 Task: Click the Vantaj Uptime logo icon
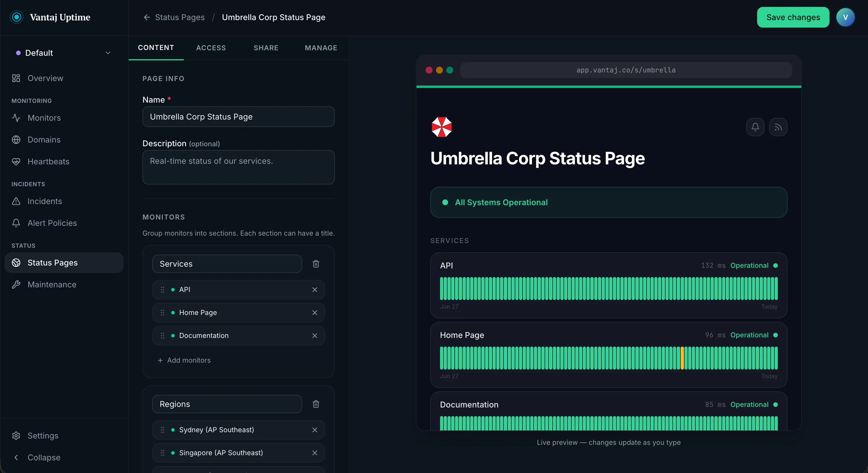pos(16,17)
